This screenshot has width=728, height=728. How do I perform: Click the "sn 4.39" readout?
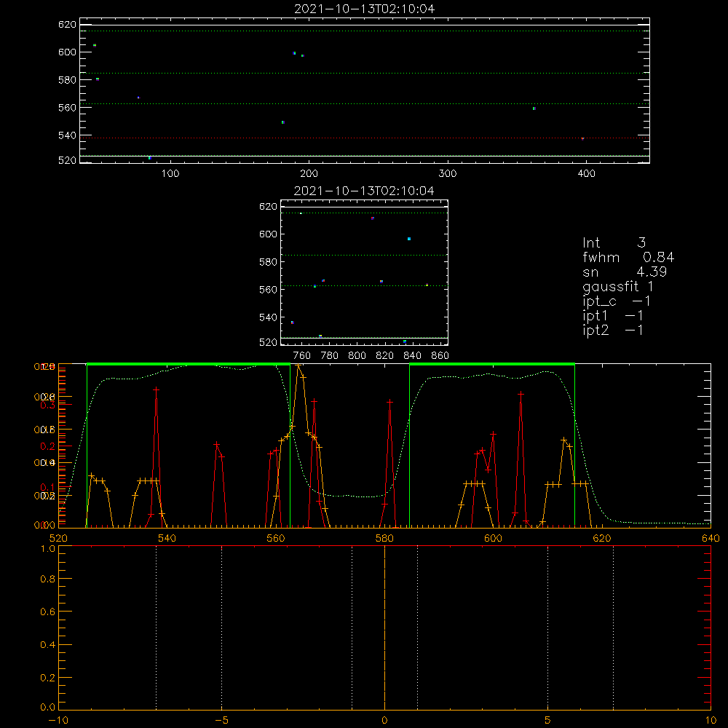[625, 272]
